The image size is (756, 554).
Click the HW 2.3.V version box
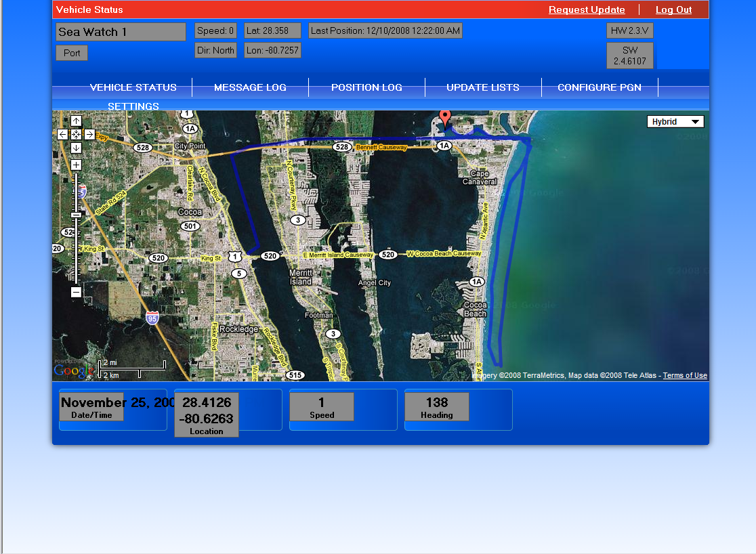pos(630,31)
